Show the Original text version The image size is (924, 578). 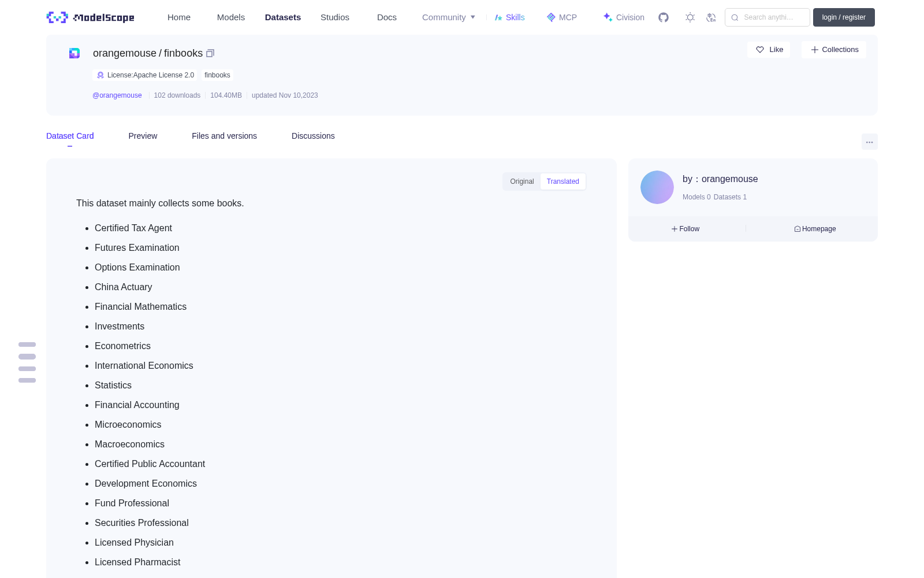pos(522,181)
